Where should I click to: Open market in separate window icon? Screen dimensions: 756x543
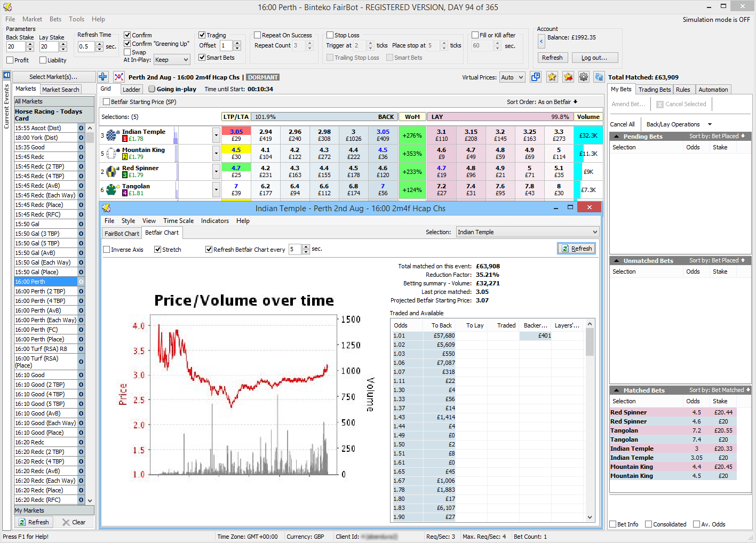535,77
